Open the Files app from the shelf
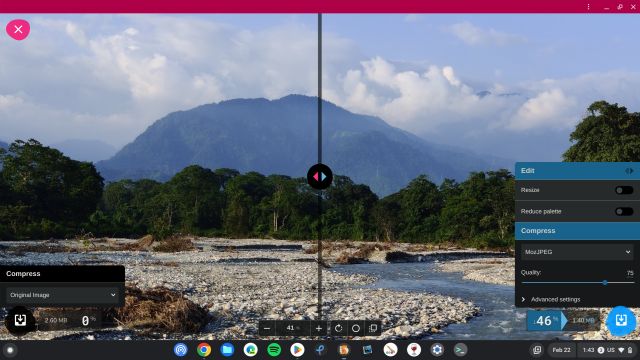This screenshot has height=360, width=640. (227, 350)
